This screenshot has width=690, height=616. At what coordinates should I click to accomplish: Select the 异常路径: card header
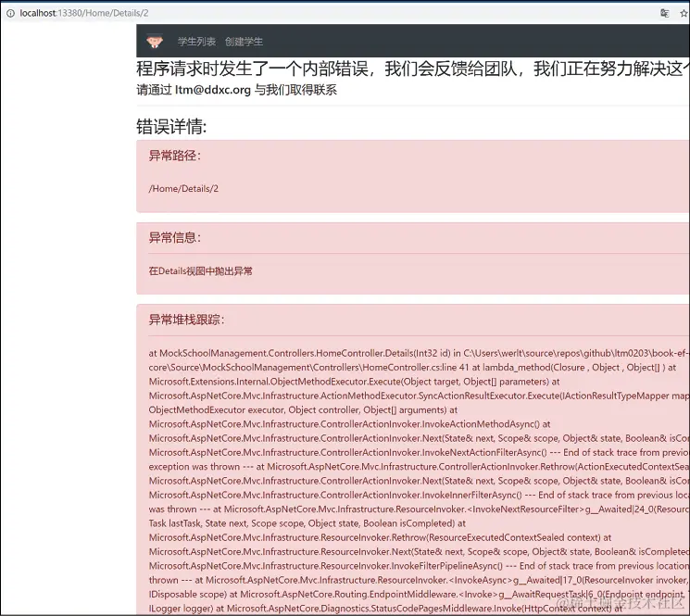(175, 156)
